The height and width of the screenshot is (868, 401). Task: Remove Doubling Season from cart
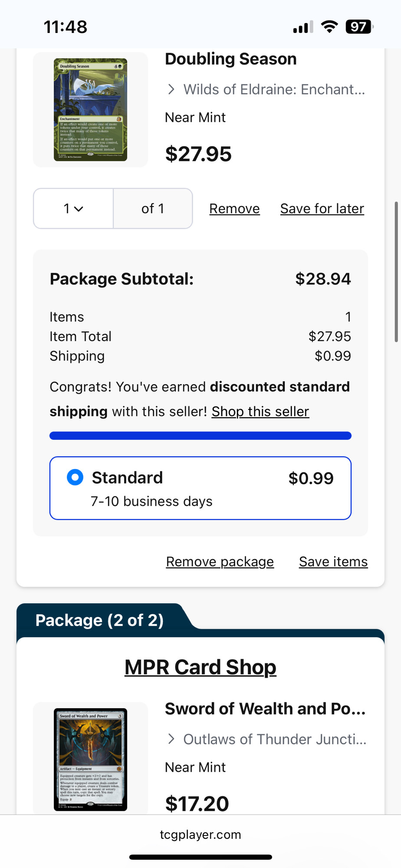(234, 209)
